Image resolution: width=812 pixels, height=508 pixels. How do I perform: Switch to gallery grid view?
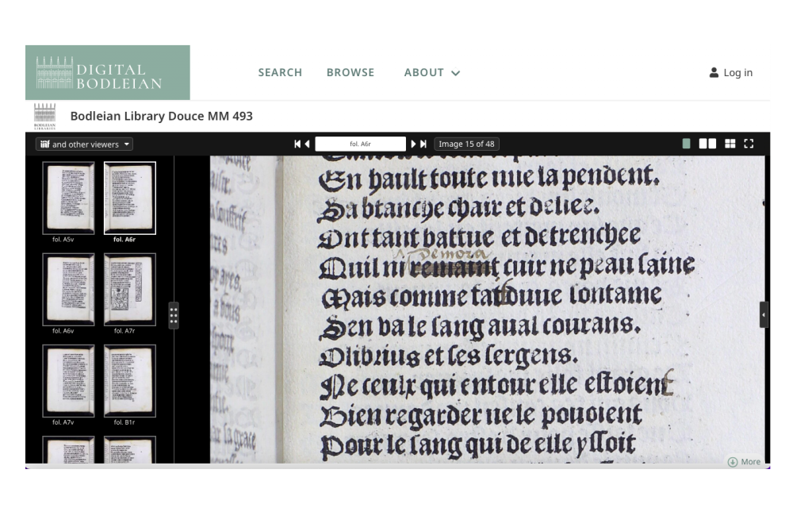[730, 144]
